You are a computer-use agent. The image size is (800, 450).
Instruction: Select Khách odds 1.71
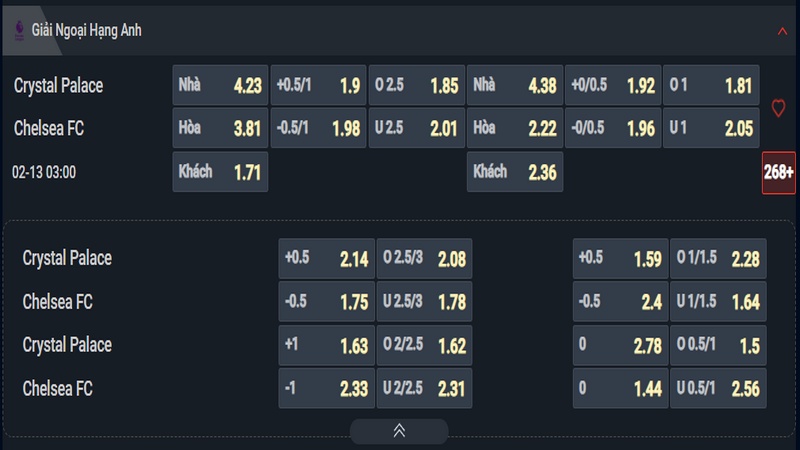point(220,172)
